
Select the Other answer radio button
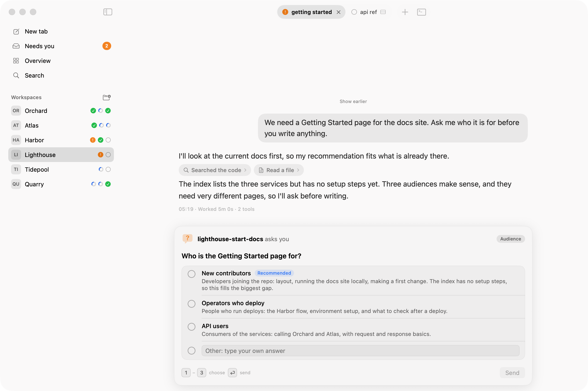tap(191, 351)
